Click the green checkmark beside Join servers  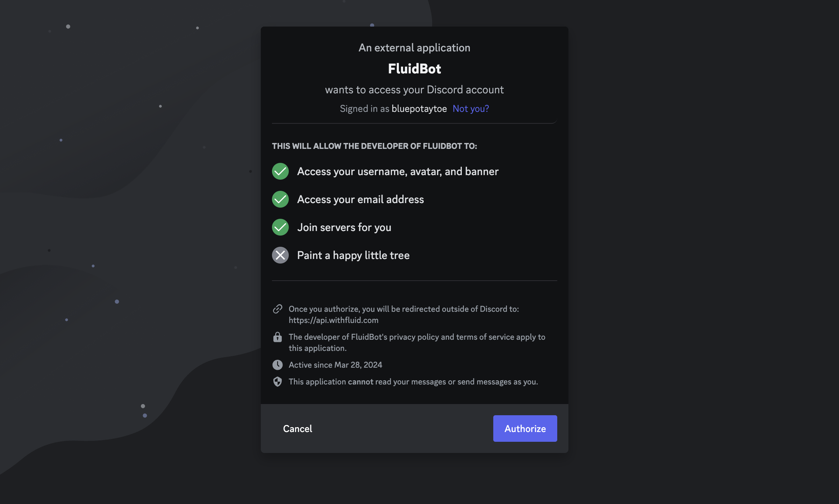pos(280,227)
